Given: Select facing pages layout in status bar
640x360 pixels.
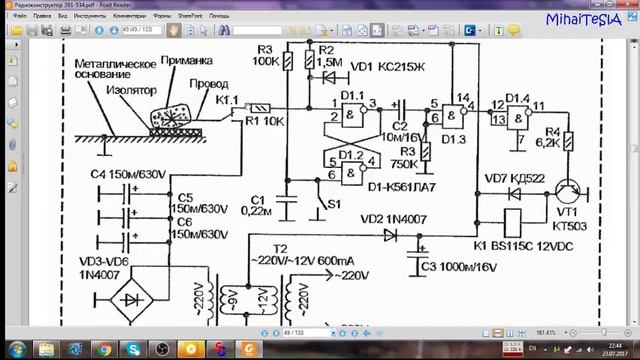Looking at the screenshot, I should coord(510,333).
